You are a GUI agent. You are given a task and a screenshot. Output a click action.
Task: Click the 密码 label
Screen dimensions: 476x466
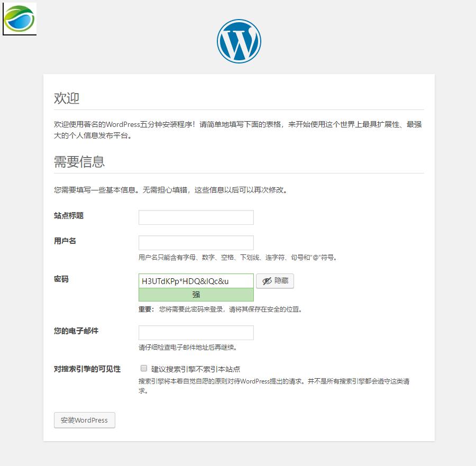point(61,279)
